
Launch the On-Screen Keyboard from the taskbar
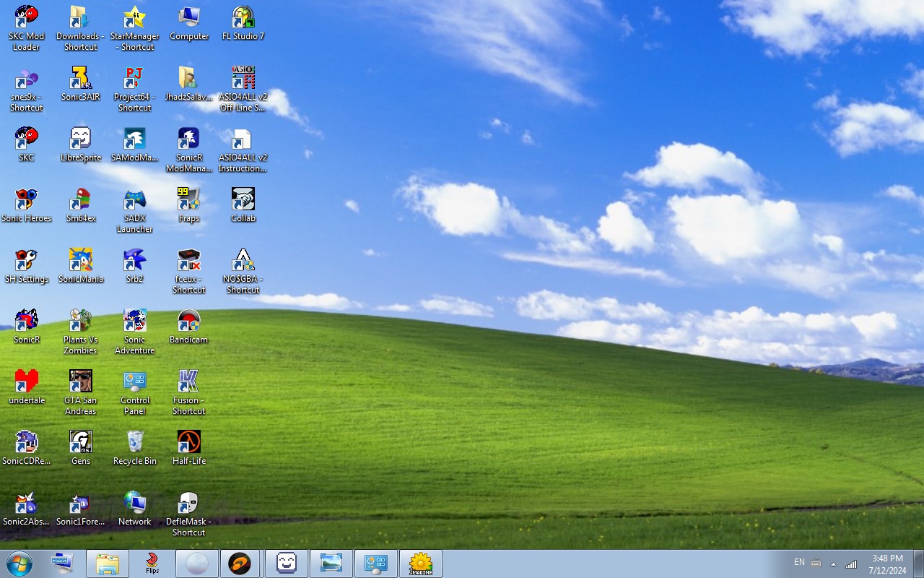63,564
